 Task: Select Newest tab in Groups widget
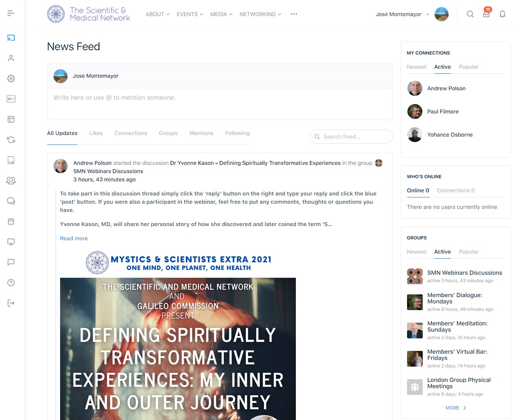(x=416, y=252)
